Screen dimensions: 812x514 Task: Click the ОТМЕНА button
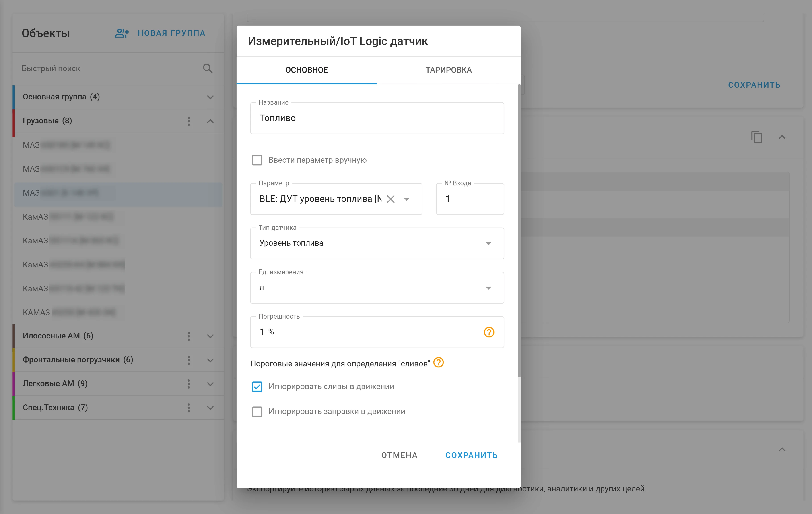pos(399,455)
